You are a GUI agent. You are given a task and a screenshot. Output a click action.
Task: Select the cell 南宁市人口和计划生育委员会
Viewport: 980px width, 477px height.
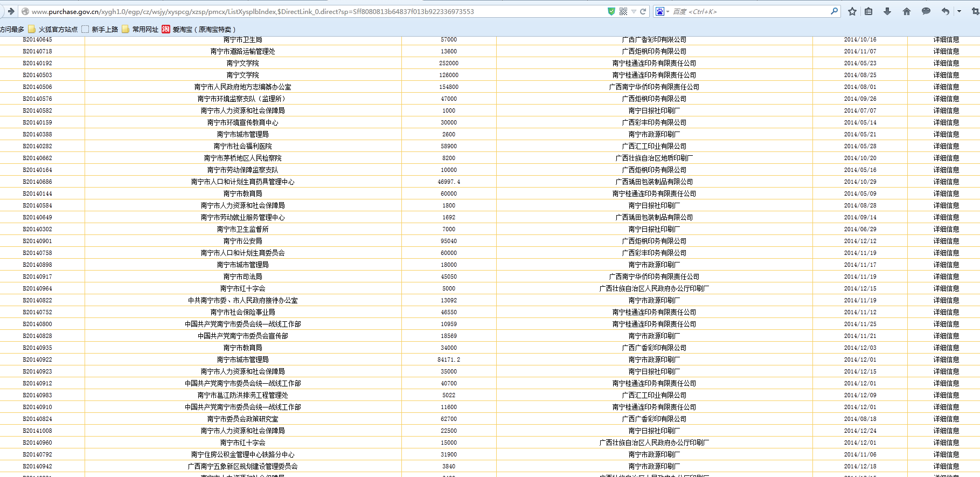[243, 253]
